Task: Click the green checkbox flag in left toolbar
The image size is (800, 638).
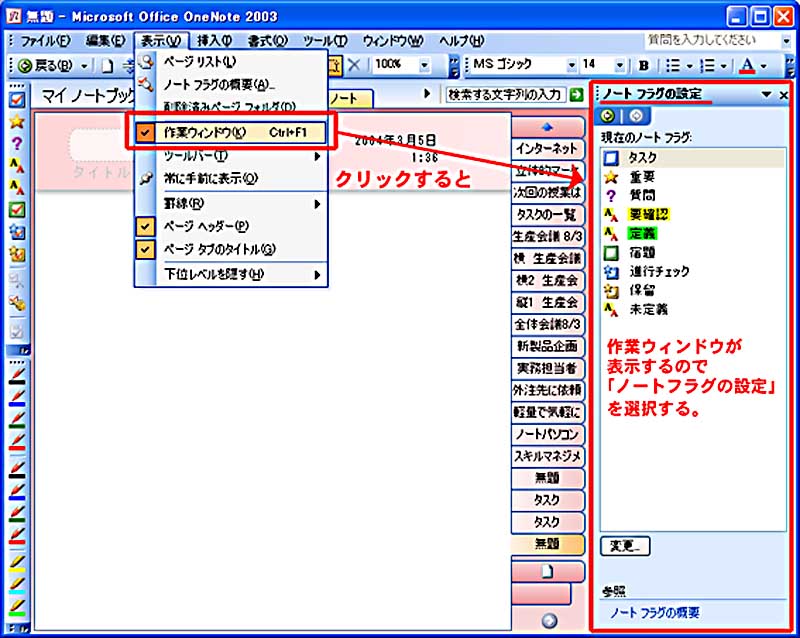Action: pyautogui.click(x=17, y=210)
